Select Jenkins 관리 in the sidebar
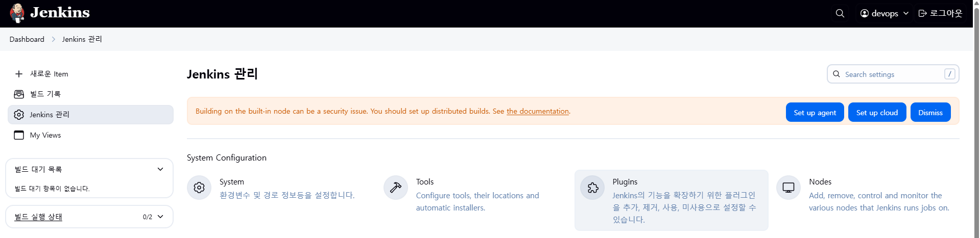This screenshot has width=980, height=238. (x=90, y=115)
